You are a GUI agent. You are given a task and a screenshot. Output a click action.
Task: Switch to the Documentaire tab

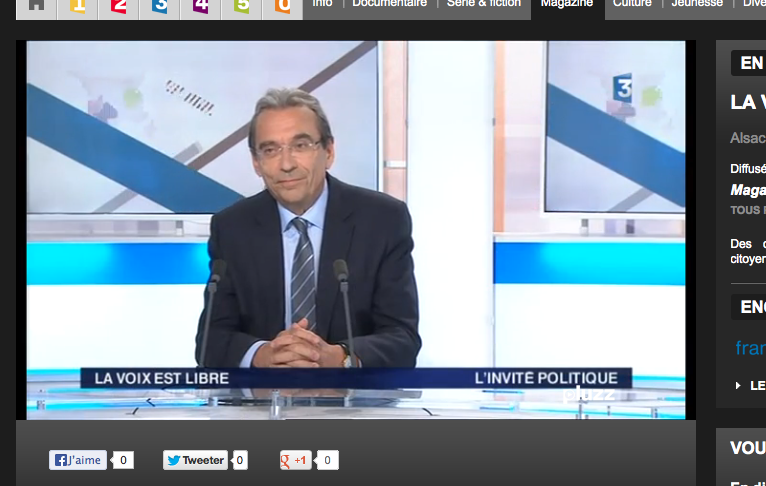(391, 5)
